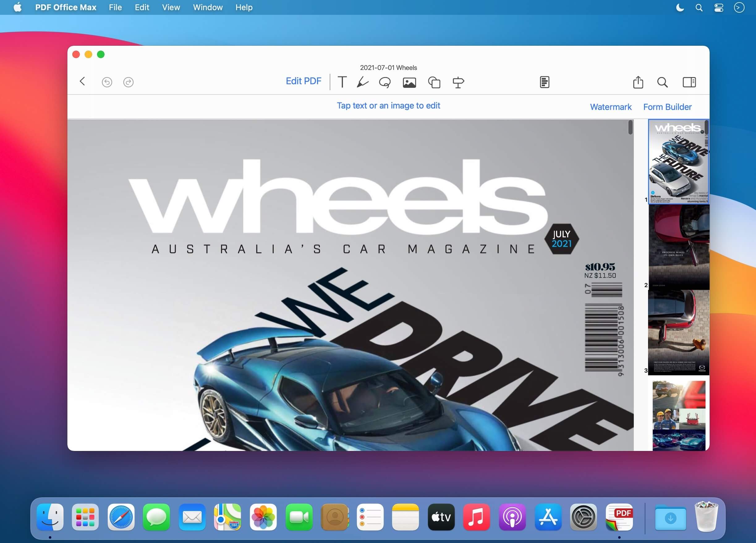
Task: Select the lasso comment tool
Action: coord(385,82)
